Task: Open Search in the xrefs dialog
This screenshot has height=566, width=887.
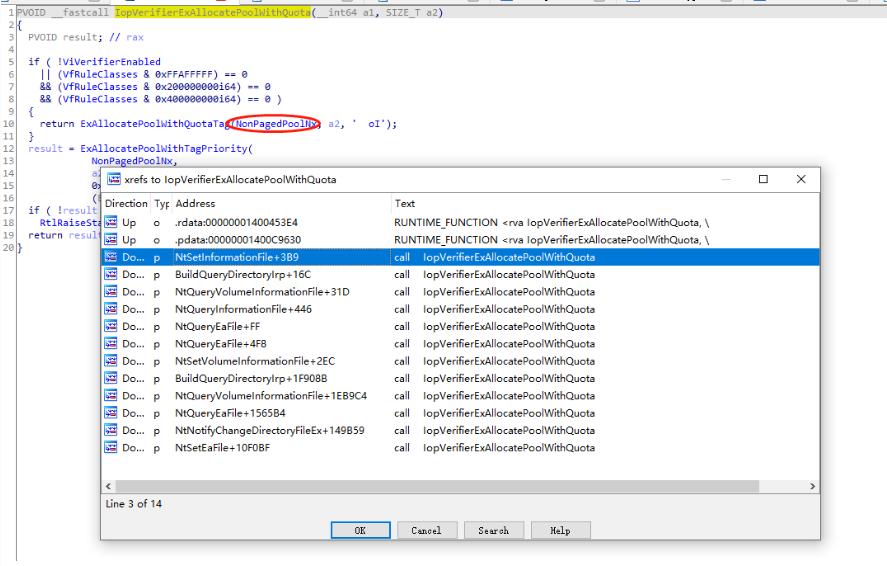Action: (493, 531)
